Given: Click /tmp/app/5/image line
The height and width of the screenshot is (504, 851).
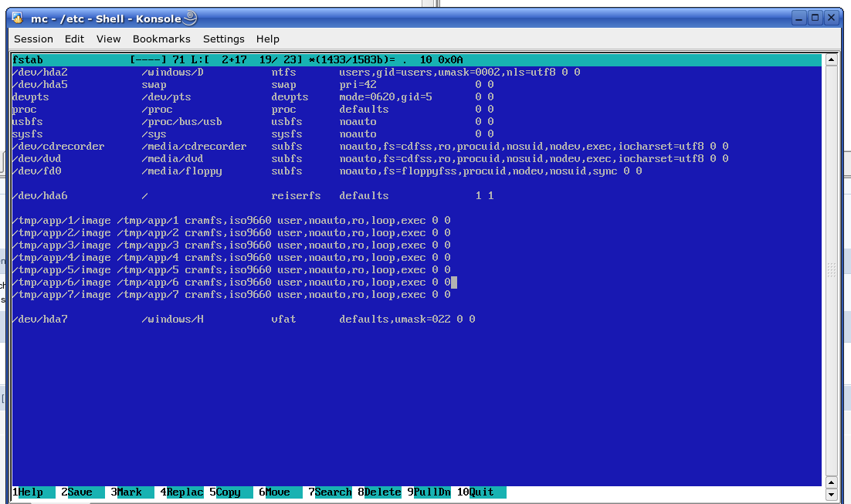Looking at the screenshot, I should click(231, 270).
